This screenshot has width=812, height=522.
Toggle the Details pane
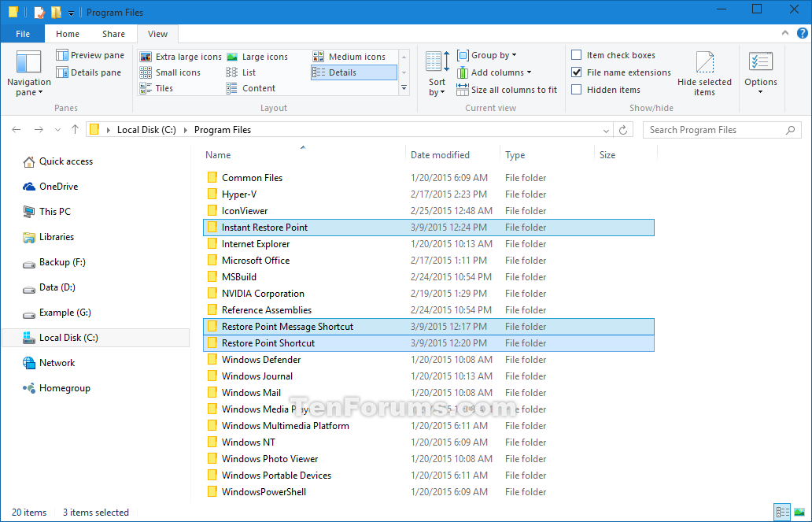point(89,72)
